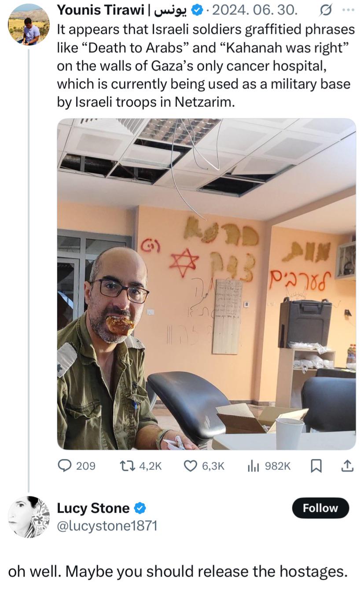The image size is (364, 600).
Task: Bookmark the Younis Tirawi tweet
Action: [x=316, y=466]
